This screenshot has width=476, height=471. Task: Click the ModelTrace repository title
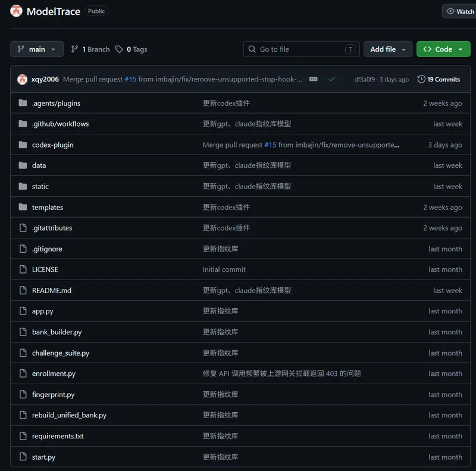(54, 11)
